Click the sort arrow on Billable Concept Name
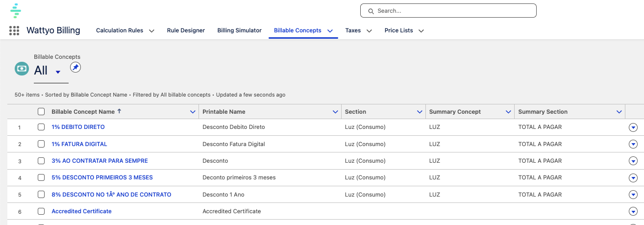 click(x=119, y=111)
